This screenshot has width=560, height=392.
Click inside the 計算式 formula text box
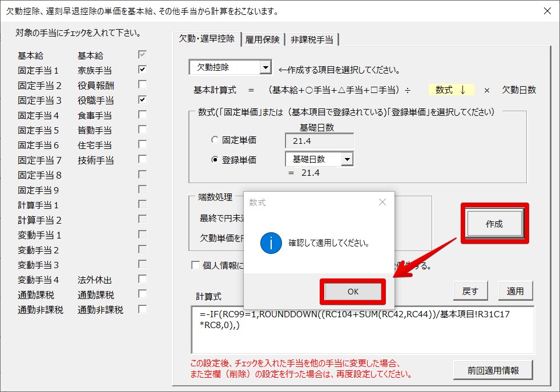click(x=362, y=337)
